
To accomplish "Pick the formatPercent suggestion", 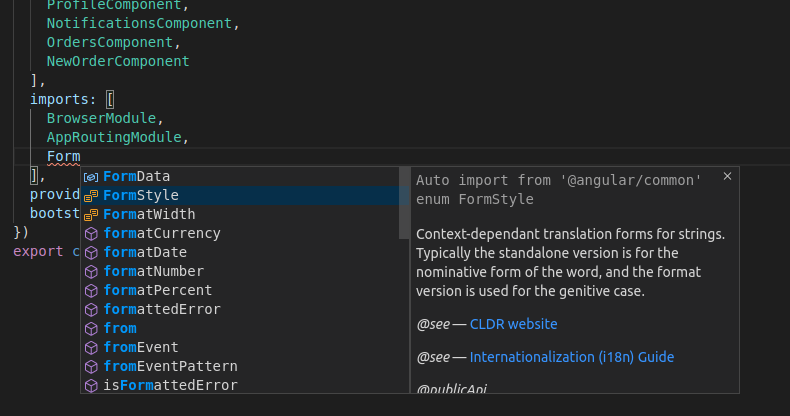I will [157, 290].
